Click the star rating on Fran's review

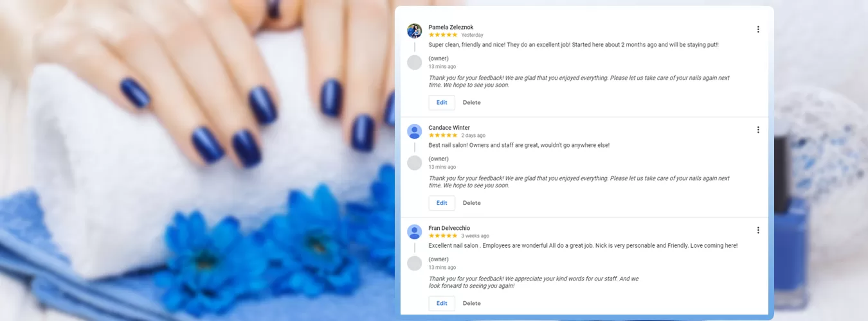[x=443, y=236]
